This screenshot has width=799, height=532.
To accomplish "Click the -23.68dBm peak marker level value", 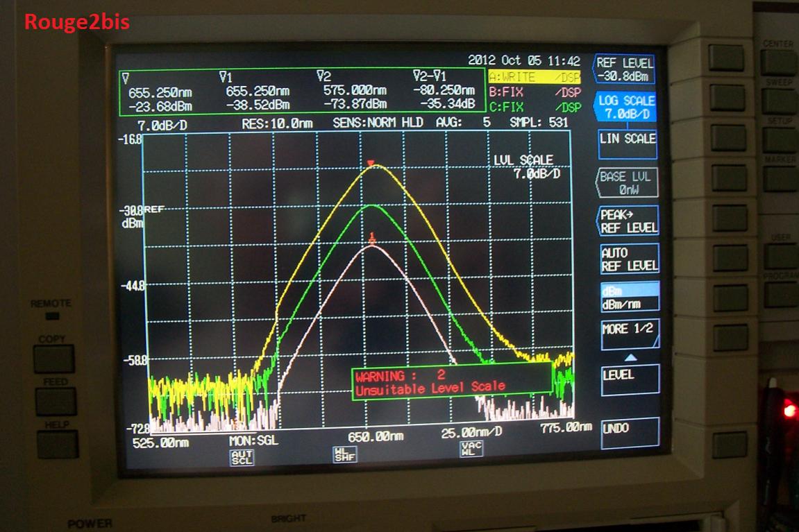I will [160, 107].
